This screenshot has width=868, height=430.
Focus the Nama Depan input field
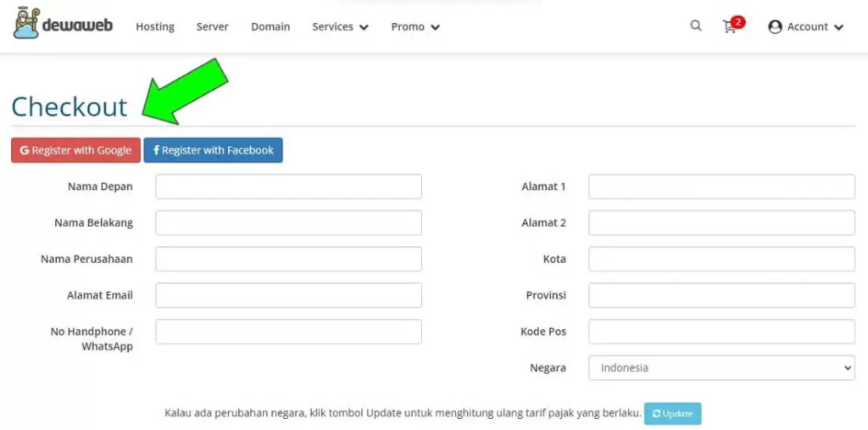point(288,187)
